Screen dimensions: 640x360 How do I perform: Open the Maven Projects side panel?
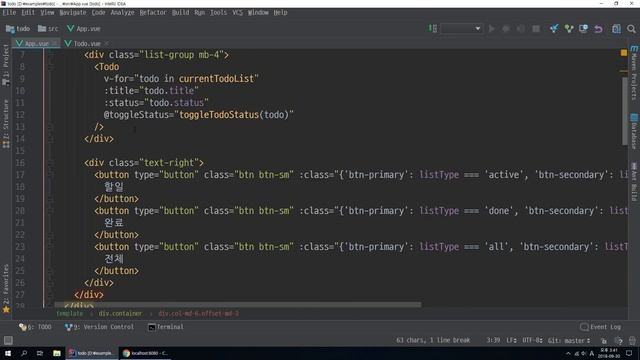pos(634,73)
